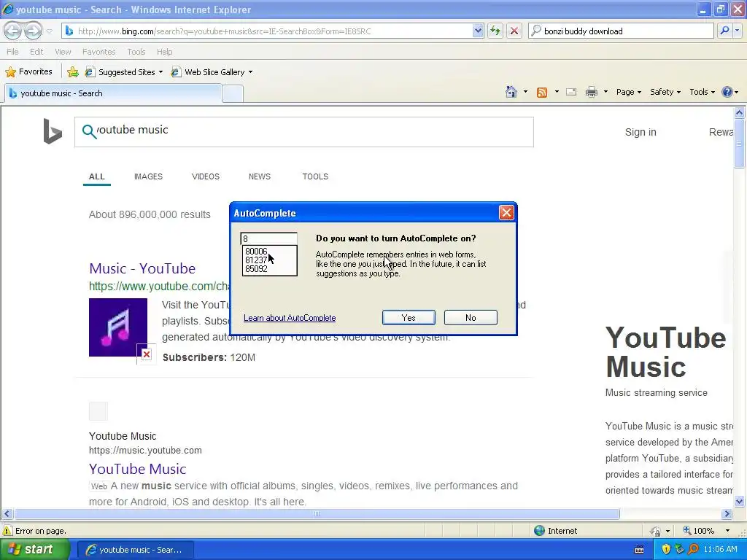Select the youtube music - Search browser tab
Image resolution: width=747 pixels, height=560 pixels.
coord(113,93)
